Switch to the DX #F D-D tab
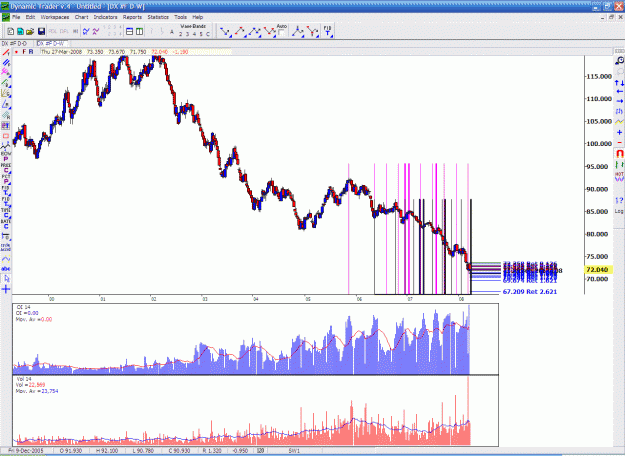This screenshot has height=456, width=625. coord(15,43)
